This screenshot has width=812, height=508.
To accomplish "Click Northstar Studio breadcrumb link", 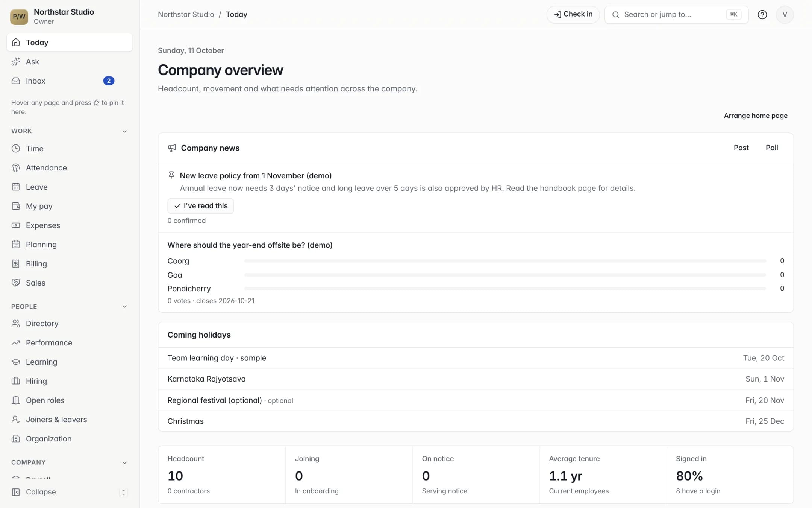I will pyautogui.click(x=186, y=15).
